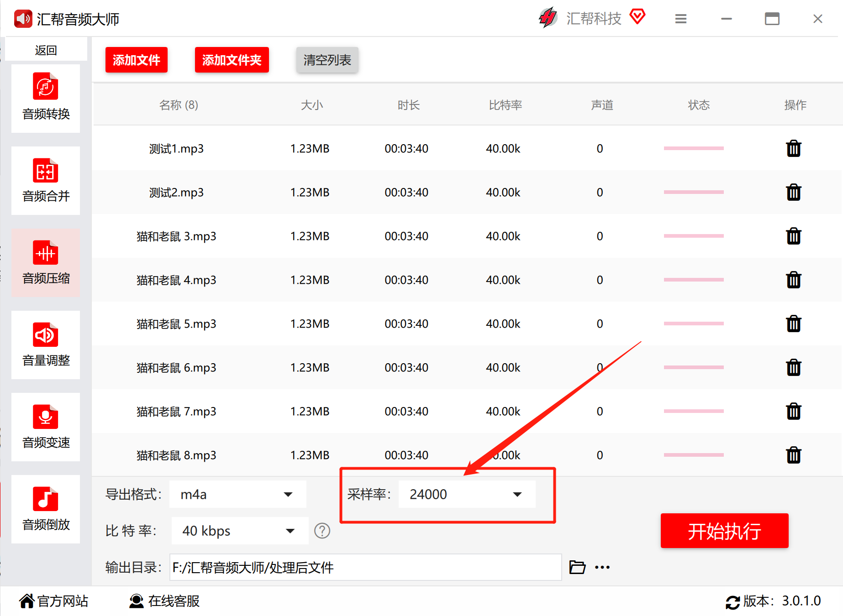Viewport: 843px width, 616px height.
Task: Open the 音量调整 volume adjust tool
Action: coord(46,345)
